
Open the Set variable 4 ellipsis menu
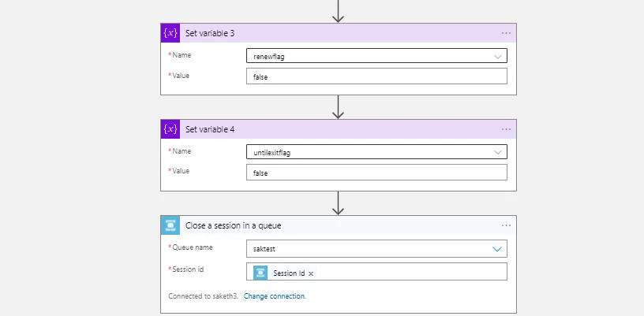pos(506,129)
